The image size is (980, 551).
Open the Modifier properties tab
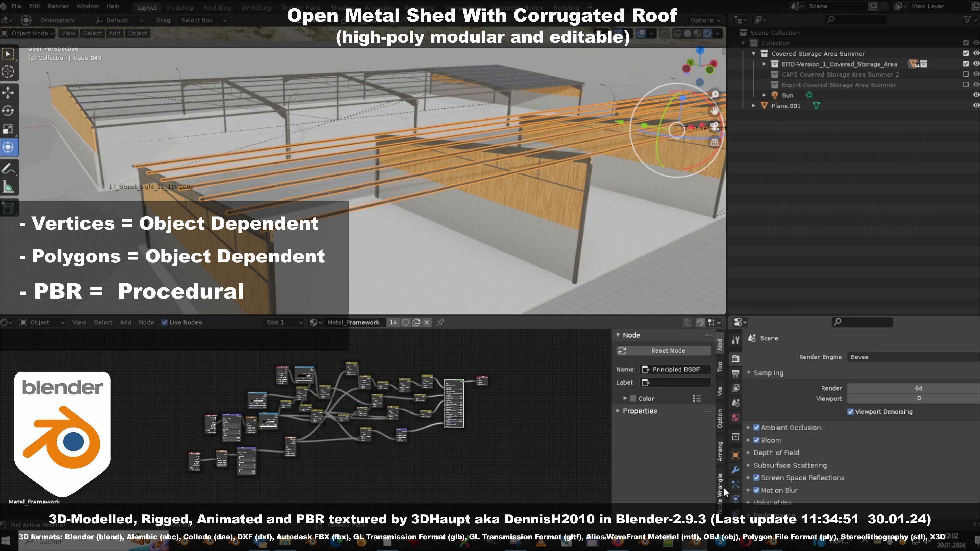pos(736,470)
